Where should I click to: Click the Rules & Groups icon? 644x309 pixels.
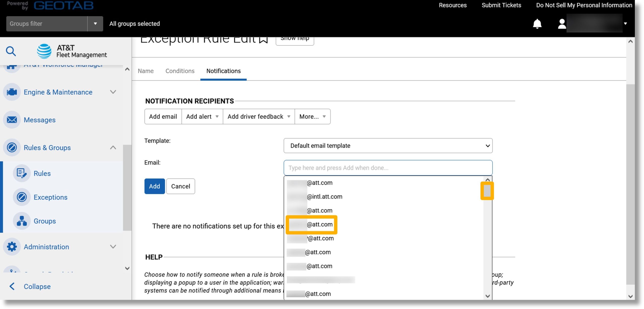coord(12,147)
